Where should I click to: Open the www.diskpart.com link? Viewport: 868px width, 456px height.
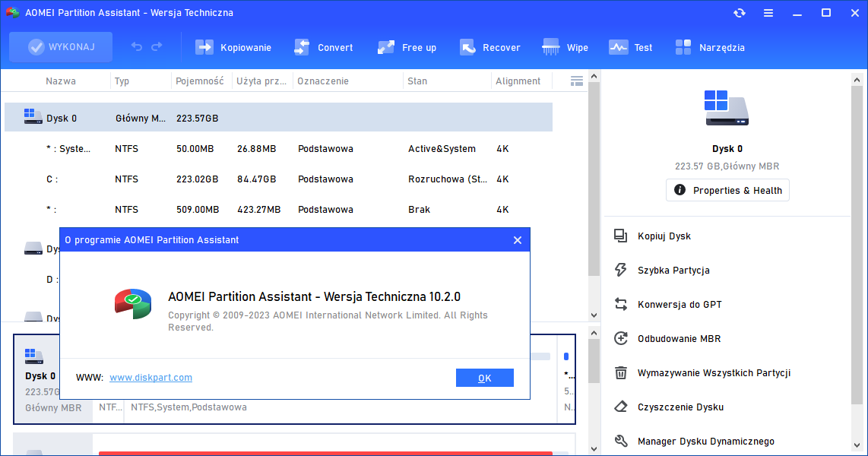(150, 378)
